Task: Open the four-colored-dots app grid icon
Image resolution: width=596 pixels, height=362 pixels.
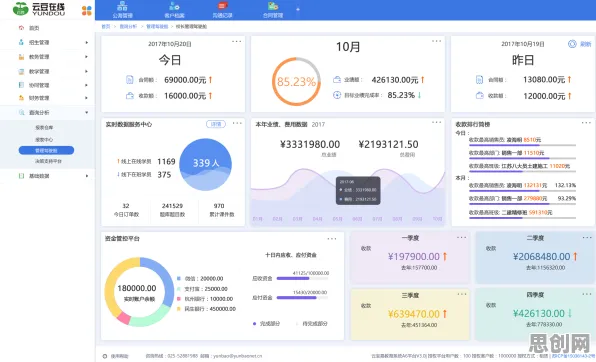Action: coord(87,11)
